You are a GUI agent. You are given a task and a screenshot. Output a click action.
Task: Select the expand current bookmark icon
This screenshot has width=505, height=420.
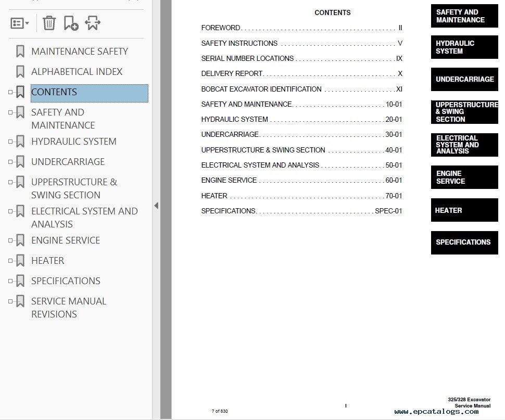[x=93, y=23]
